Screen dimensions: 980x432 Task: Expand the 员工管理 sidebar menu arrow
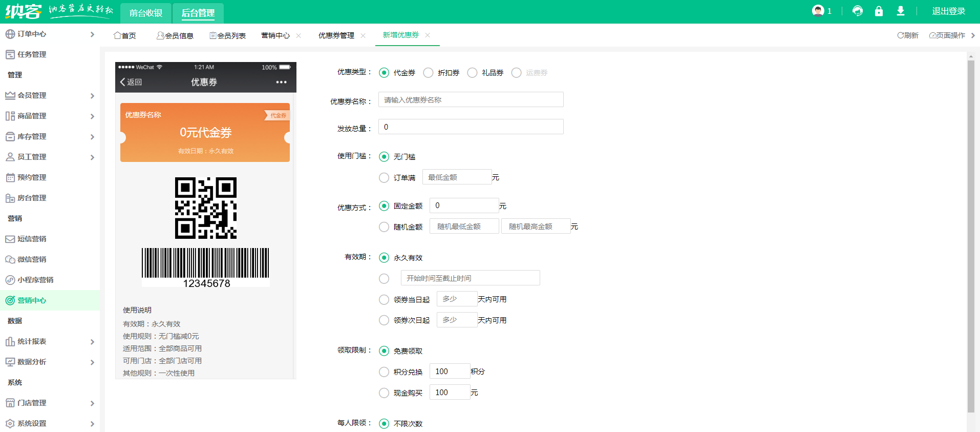point(92,157)
